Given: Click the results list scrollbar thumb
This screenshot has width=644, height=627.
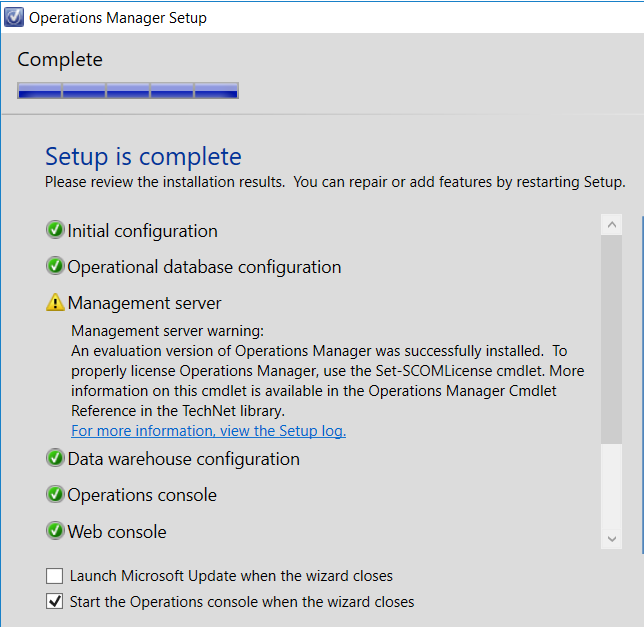Looking at the screenshot, I should (612, 339).
